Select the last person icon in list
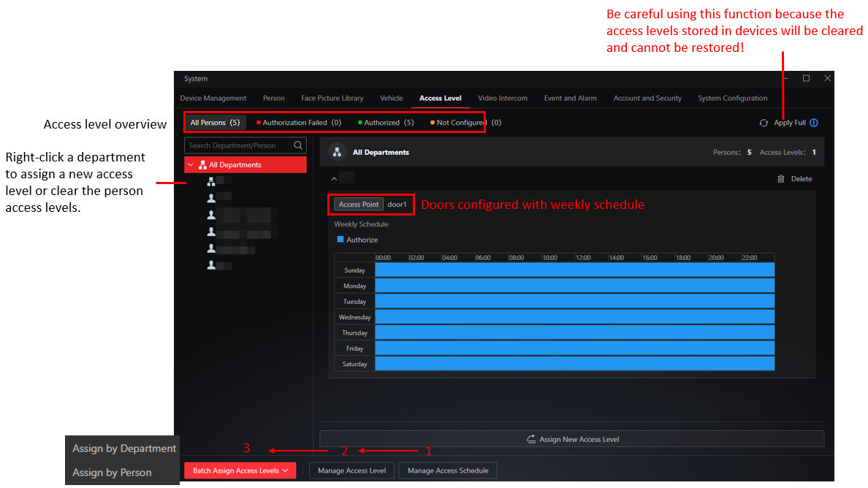 coord(211,266)
